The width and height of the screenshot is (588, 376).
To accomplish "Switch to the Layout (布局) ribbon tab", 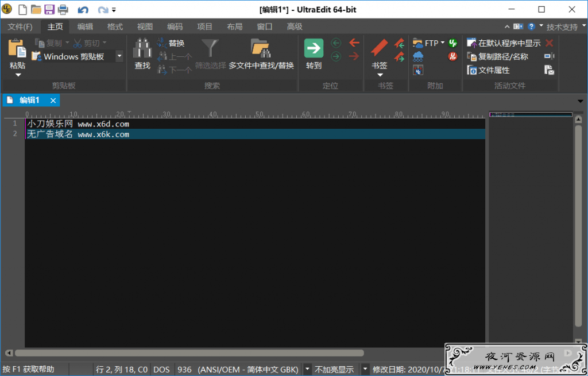I will pyautogui.click(x=235, y=26).
